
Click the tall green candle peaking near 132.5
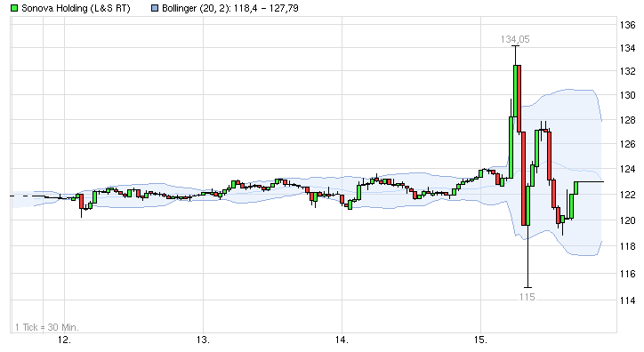[515, 91]
